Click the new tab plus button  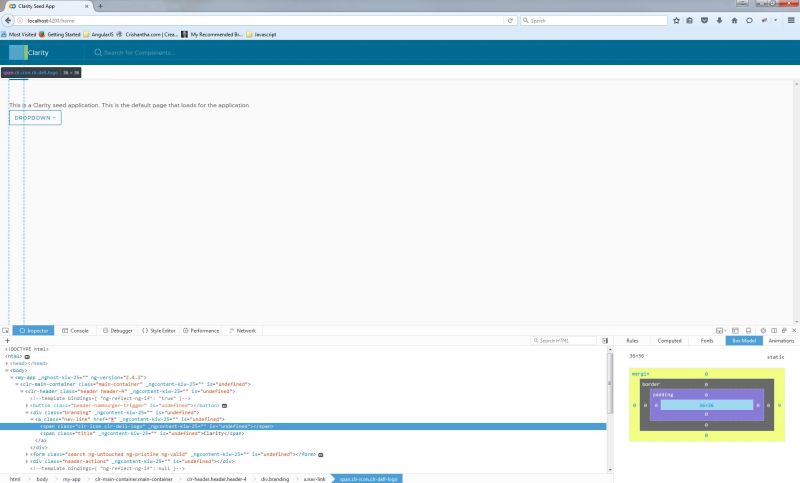[x=100, y=6]
